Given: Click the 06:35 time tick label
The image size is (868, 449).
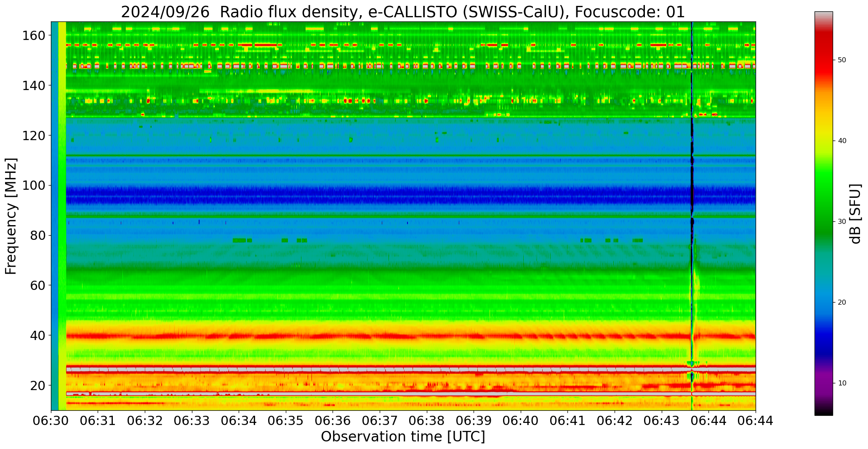Looking at the screenshot, I should pyautogui.click(x=286, y=420).
